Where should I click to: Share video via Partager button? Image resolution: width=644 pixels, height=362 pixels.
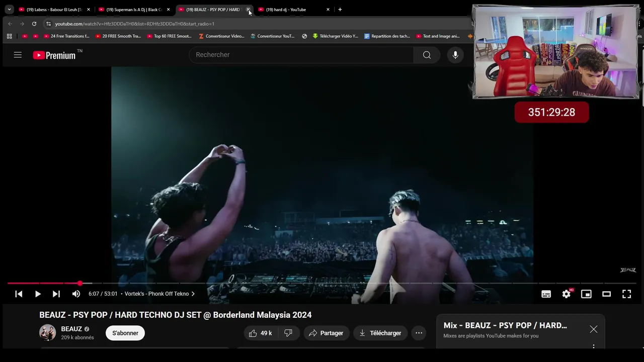[x=326, y=333]
